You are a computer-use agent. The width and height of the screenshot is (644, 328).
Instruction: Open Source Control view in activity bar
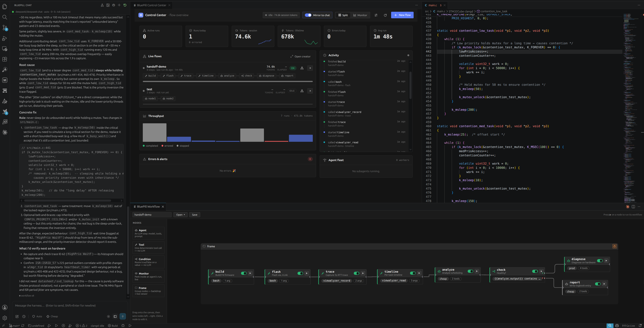5,28
